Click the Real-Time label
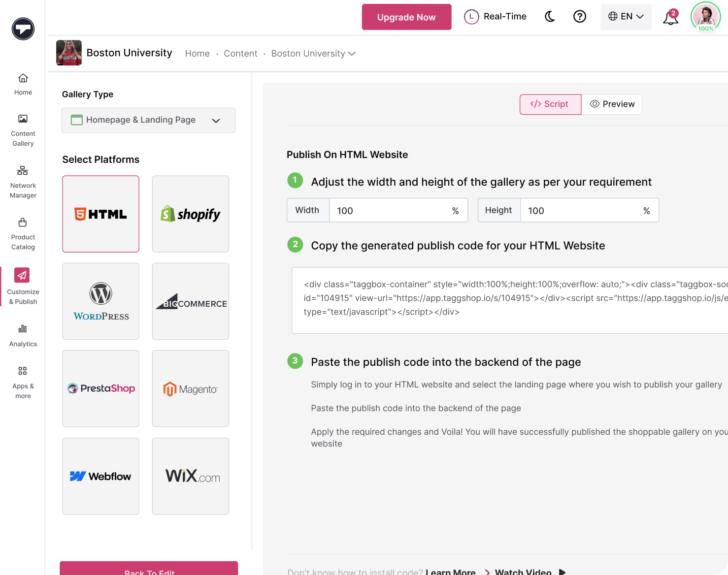The width and height of the screenshot is (728, 575). tap(505, 17)
